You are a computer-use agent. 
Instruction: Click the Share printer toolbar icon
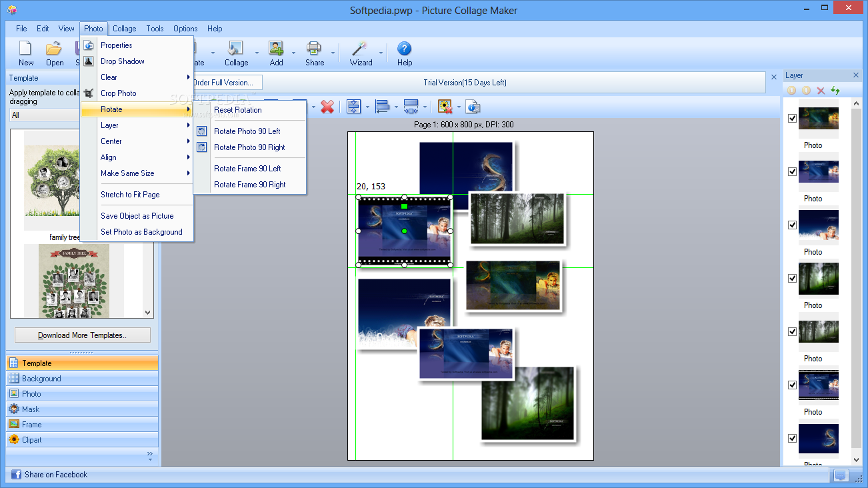click(314, 49)
